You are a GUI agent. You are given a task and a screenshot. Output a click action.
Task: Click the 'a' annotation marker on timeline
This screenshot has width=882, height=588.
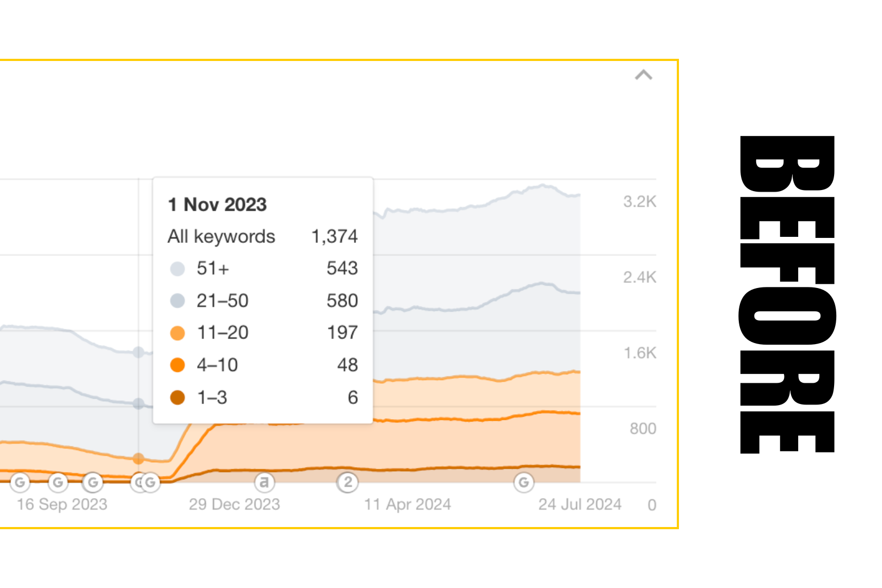[265, 482]
